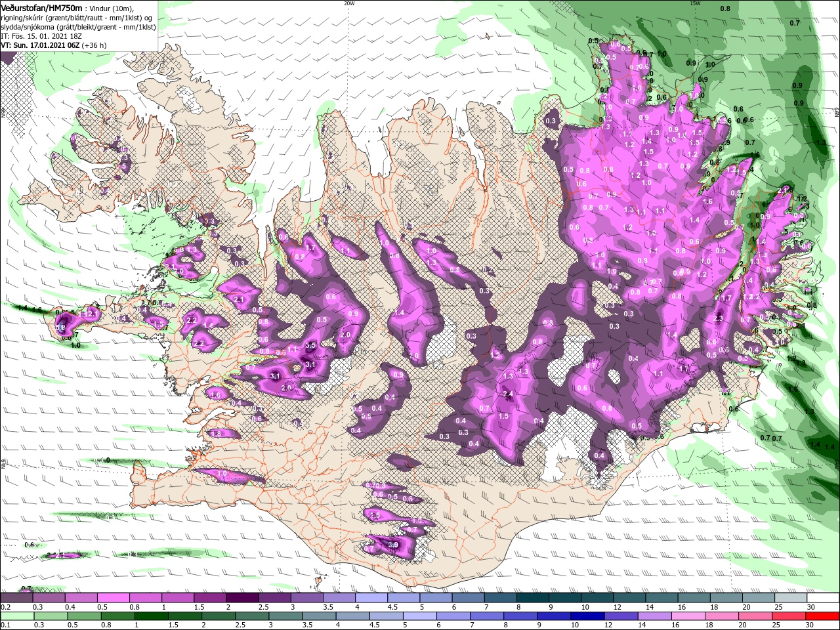Screen dimensions: 840x630
Task: Choose the darkest green rain swatch between 1 and 1.5
Action: click(x=152, y=616)
